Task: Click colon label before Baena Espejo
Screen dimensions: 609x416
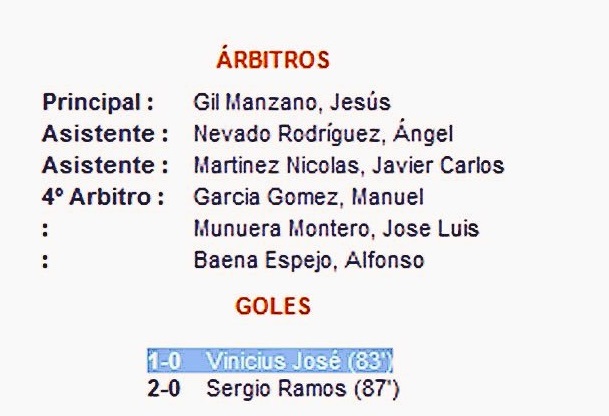Action: click(x=47, y=261)
